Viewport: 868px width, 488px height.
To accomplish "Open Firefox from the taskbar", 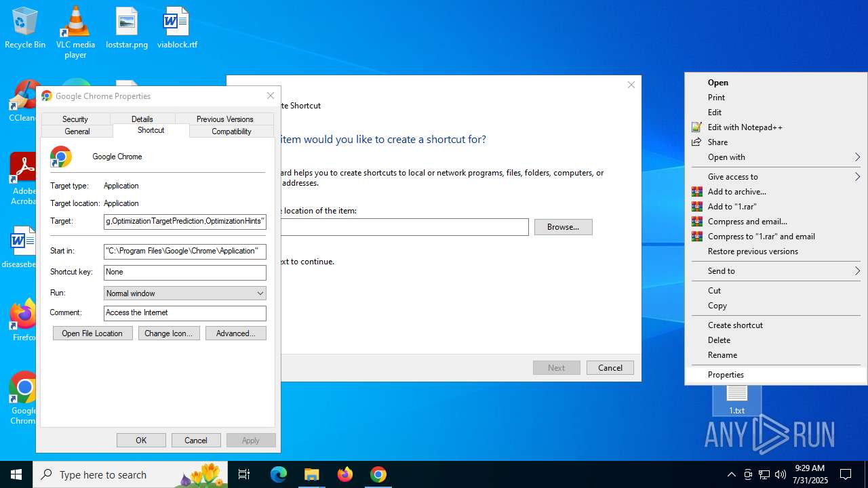I will [x=345, y=474].
